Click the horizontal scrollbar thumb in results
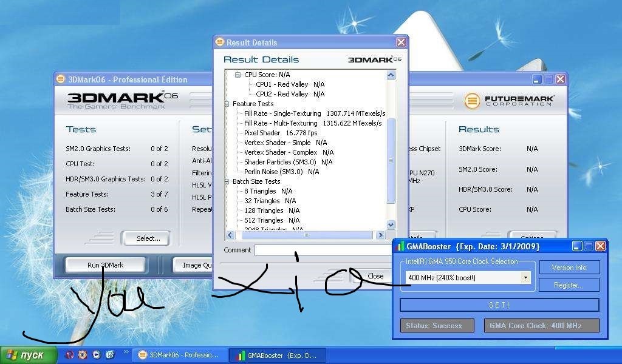Image resolution: width=622 pixels, height=364 pixels. point(307,235)
